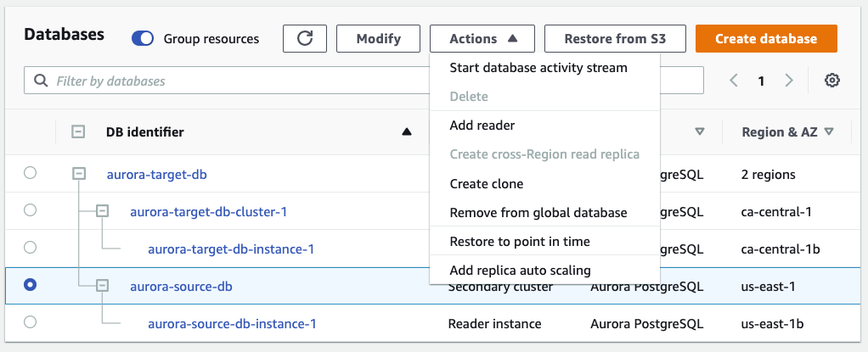Select the aurora-target-db radio button
The width and height of the screenshot is (868, 352).
tap(31, 173)
